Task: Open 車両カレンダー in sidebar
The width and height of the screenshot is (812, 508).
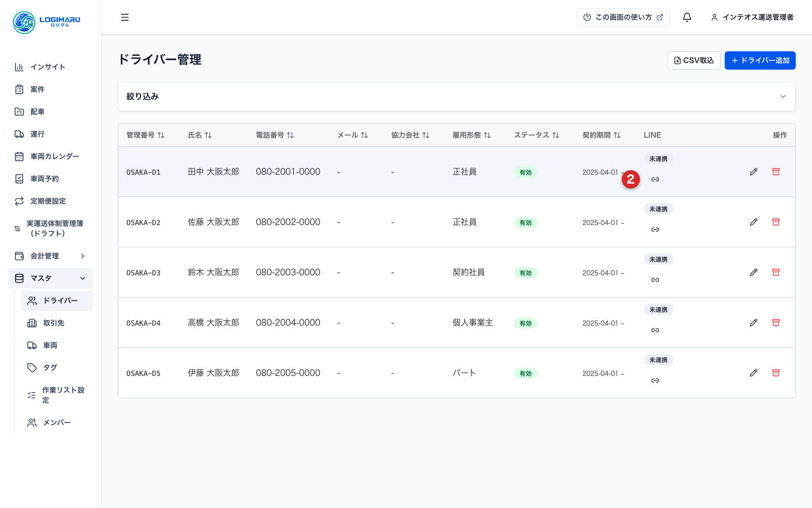Action: pos(50,156)
